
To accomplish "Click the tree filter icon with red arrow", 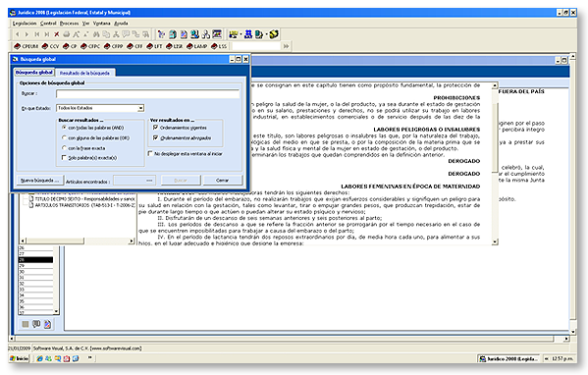I will point(162,34).
